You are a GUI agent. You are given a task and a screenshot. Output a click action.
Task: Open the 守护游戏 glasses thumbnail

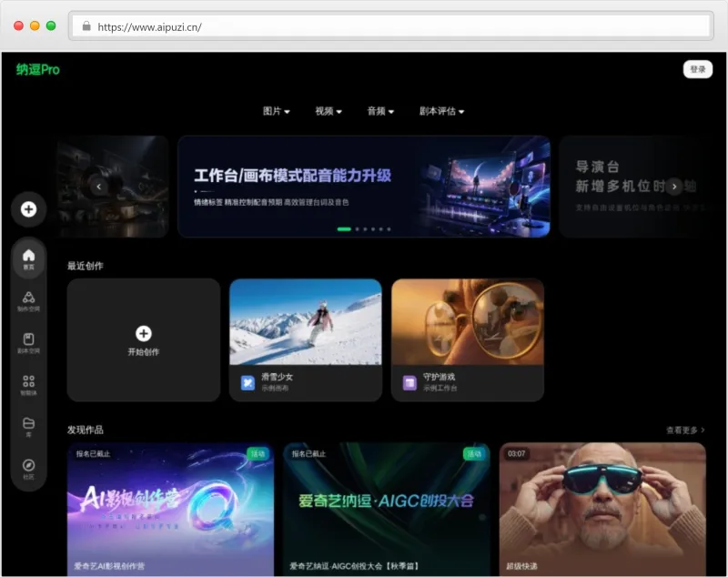[x=468, y=321]
